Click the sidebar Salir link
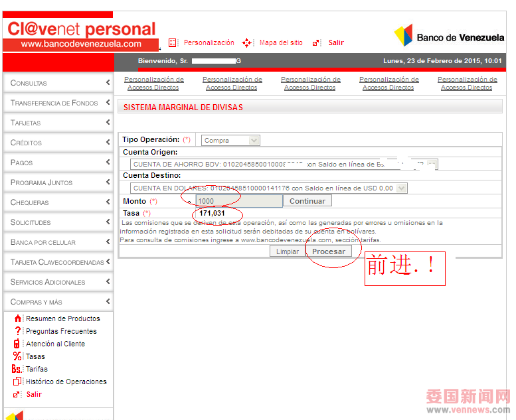Screen dimensions: 516x420 [34, 394]
